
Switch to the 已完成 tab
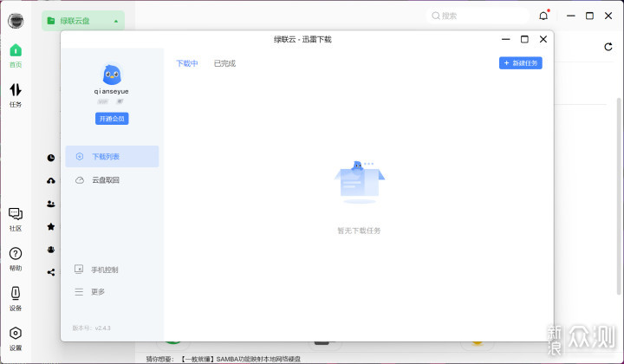tap(224, 63)
